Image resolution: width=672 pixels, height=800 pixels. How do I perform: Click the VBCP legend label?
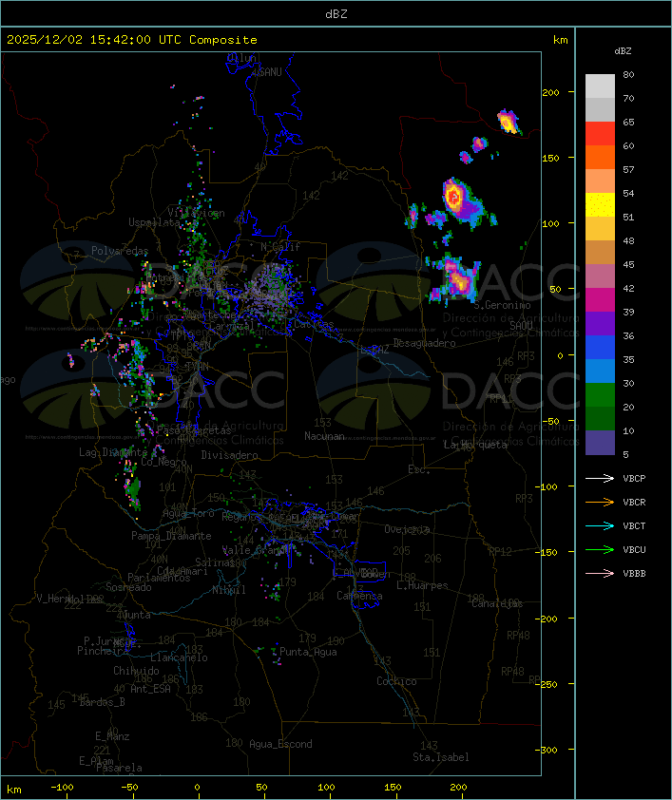click(x=634, y=478)
